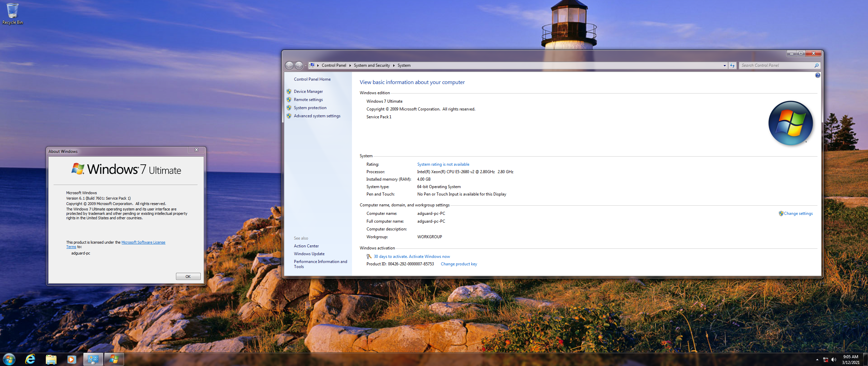Viewport: 868px width, 366px height.
Task: Show hidden tray icons arrow
Action: click(817, 360)
